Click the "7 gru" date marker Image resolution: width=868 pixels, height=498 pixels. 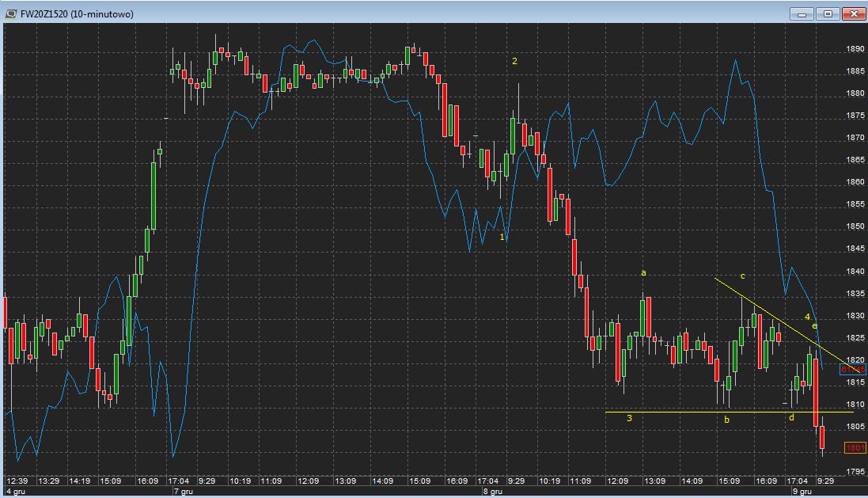point(182,491)
